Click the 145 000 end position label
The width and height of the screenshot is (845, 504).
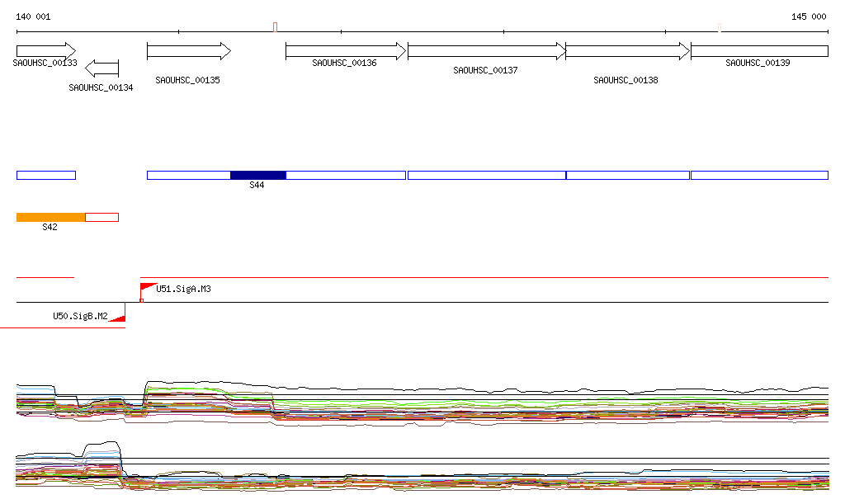(809, 16)
